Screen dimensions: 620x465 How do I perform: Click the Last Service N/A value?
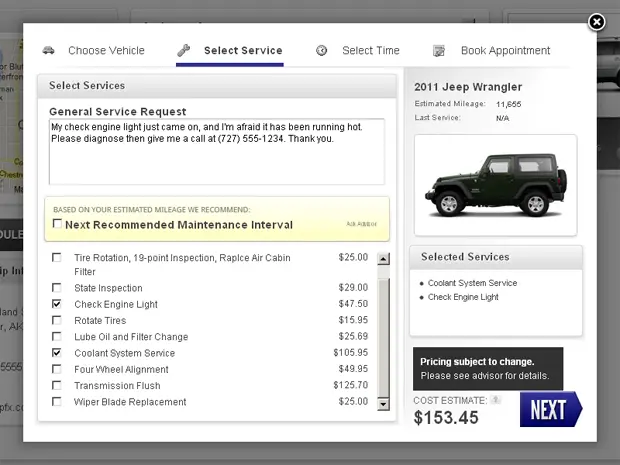[503, 118]
